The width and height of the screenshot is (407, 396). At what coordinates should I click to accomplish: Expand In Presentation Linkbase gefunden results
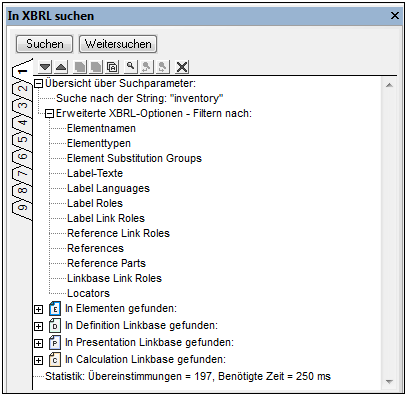(x=39, y=343)
